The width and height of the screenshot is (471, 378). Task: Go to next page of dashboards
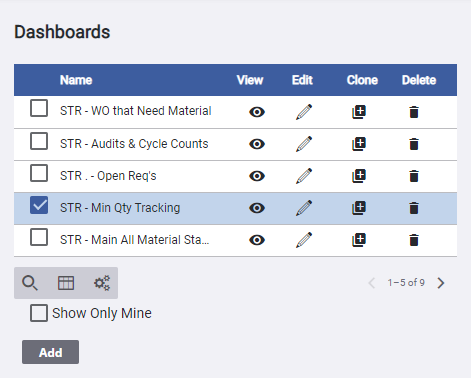click(441, 283)
